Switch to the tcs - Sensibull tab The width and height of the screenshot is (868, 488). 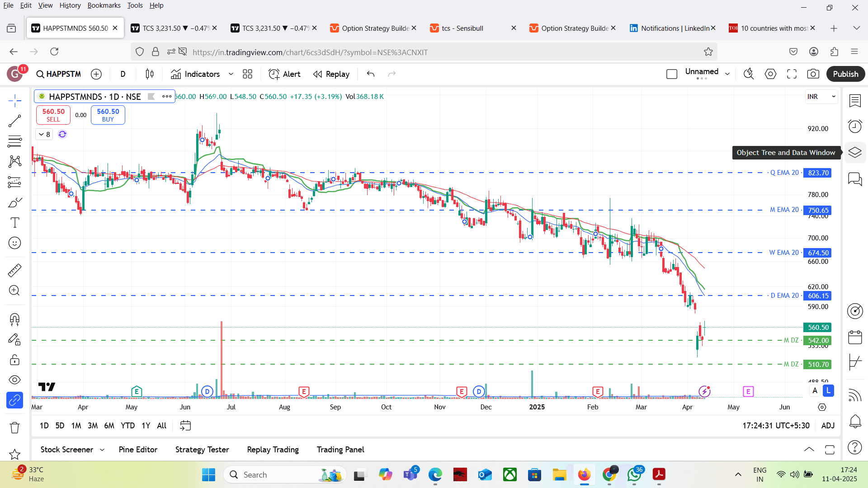click(x=472, y=28)
